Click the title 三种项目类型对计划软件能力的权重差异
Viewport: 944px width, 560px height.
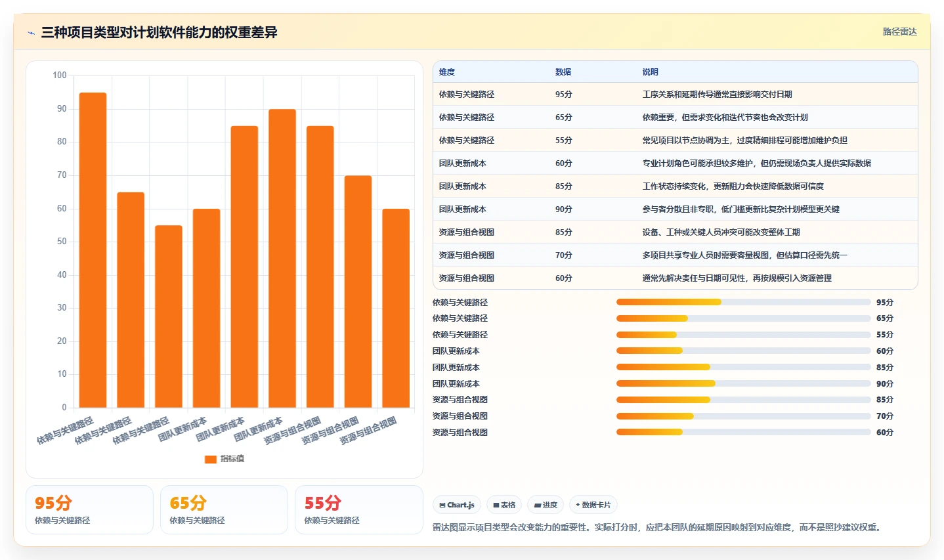point(160,32)
